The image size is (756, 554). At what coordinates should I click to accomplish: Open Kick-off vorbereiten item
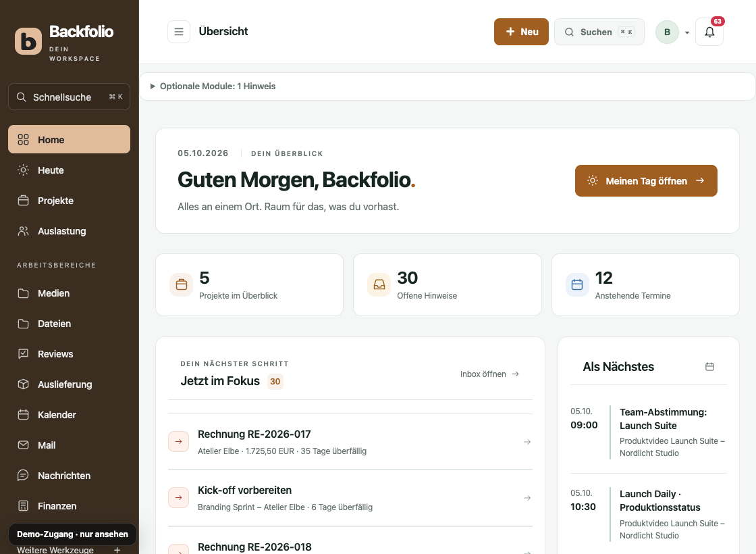pos(350,498)
